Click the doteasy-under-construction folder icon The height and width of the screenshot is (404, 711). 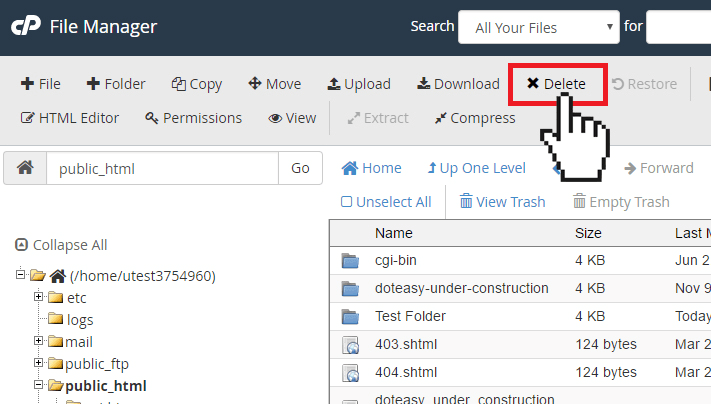pos(350,289)
